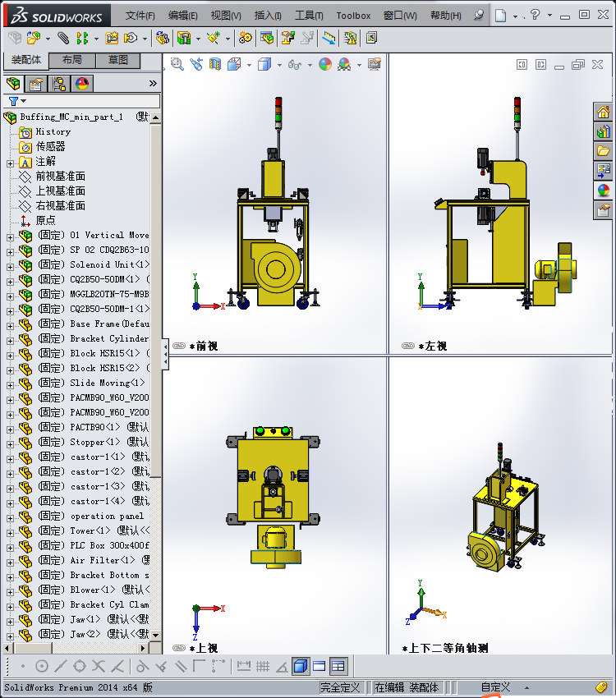616x698 pixels.
Task: Click the View Orientation icon
Action: point(235,65)
